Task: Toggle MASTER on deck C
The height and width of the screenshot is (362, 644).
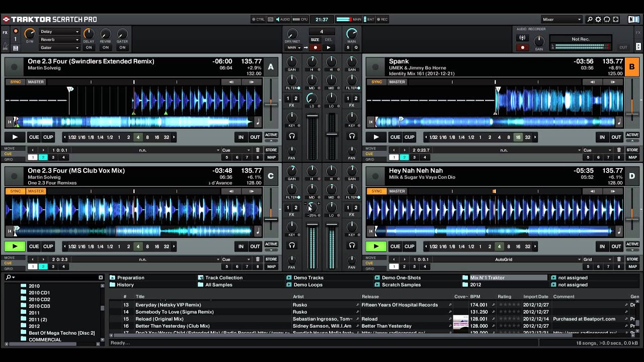Action: [x=36, y=191]
